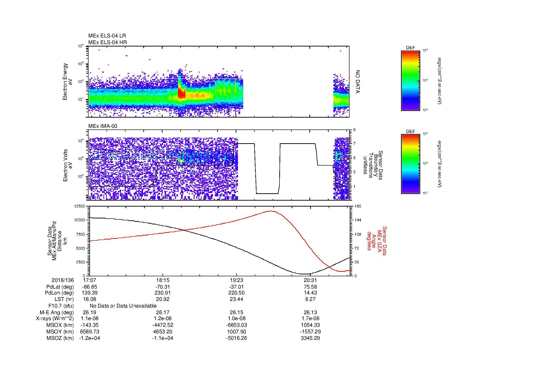Click the 12500 altitude axis tick
This screenshot has width=555, height=392.
pyautogui.click(x=79, y=206)
